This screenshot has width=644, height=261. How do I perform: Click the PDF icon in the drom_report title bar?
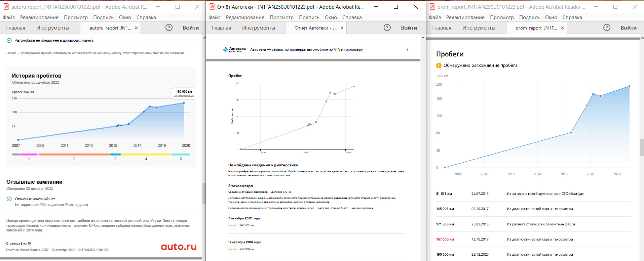pos(432,7)
